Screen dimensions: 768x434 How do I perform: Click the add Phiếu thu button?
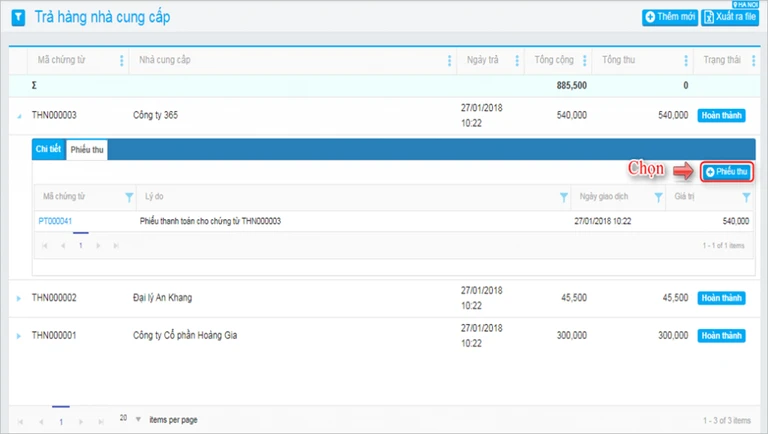727,172
